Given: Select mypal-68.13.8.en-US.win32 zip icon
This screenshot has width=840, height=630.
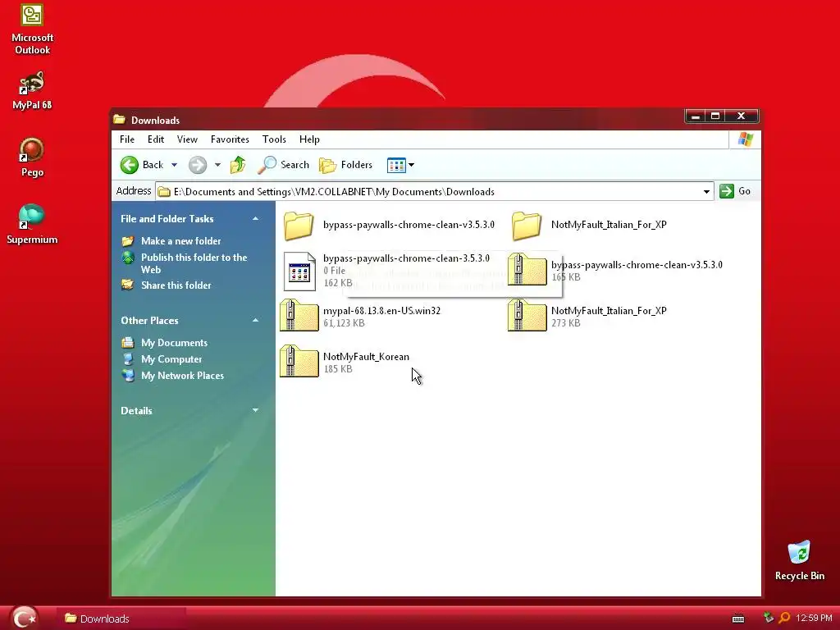Looking at the screenshot, I should tap(299, 316).
